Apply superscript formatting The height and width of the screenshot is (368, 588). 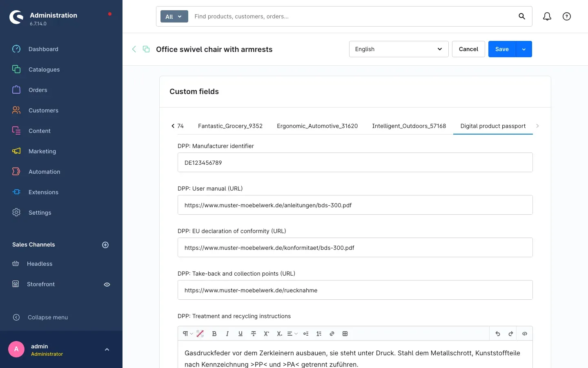pos(267,334)
